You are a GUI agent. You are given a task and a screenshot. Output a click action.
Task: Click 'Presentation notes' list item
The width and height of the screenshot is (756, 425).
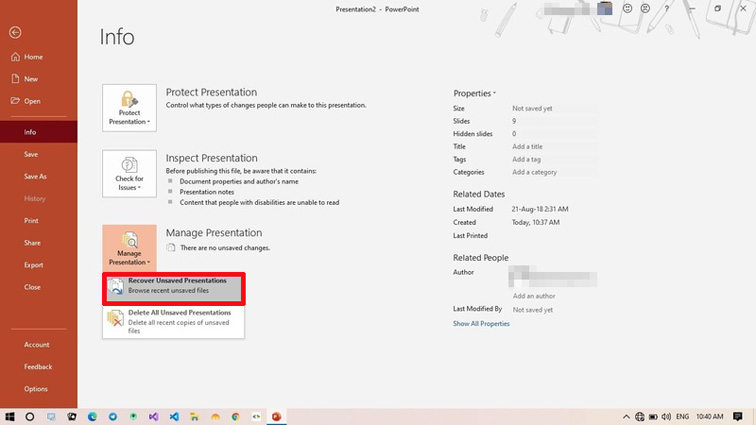(206, 192)
